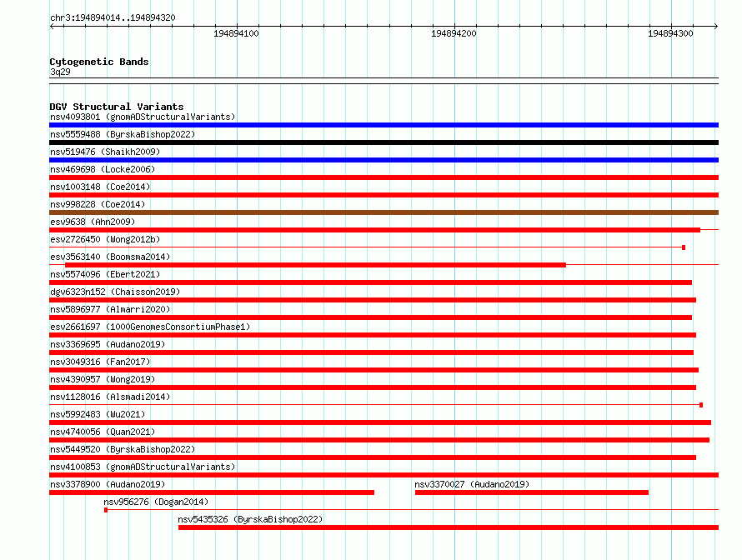
Task: Open variant nsv5896977 (Almarri2020)
Action: (110, 309)
